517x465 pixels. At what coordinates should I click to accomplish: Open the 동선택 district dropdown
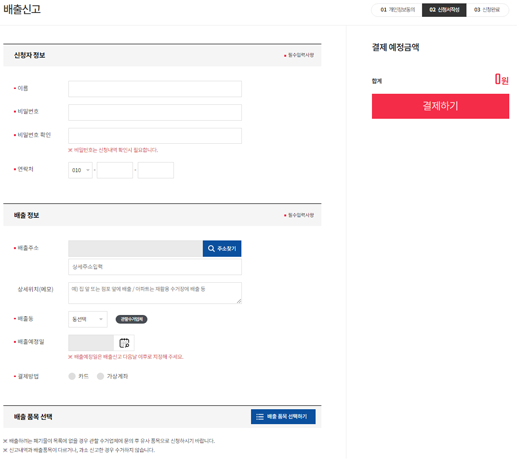pyautogui.click(x=88, y=319)
